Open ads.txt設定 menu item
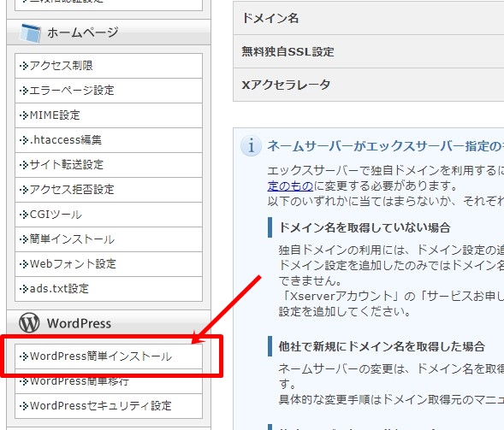The image size is (504, 430). 109,289
